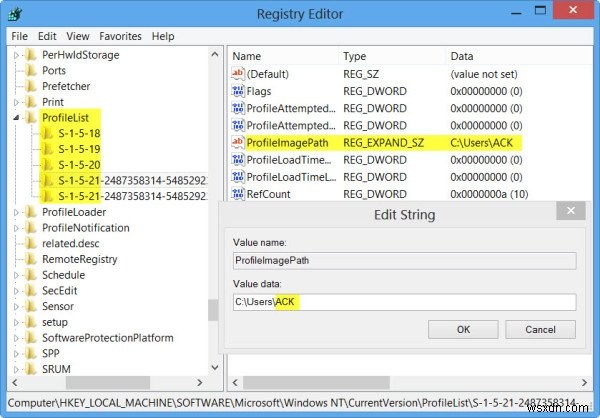Expand the Schedule key
This screenshot has width=600, height=418.
coord(16,275)
